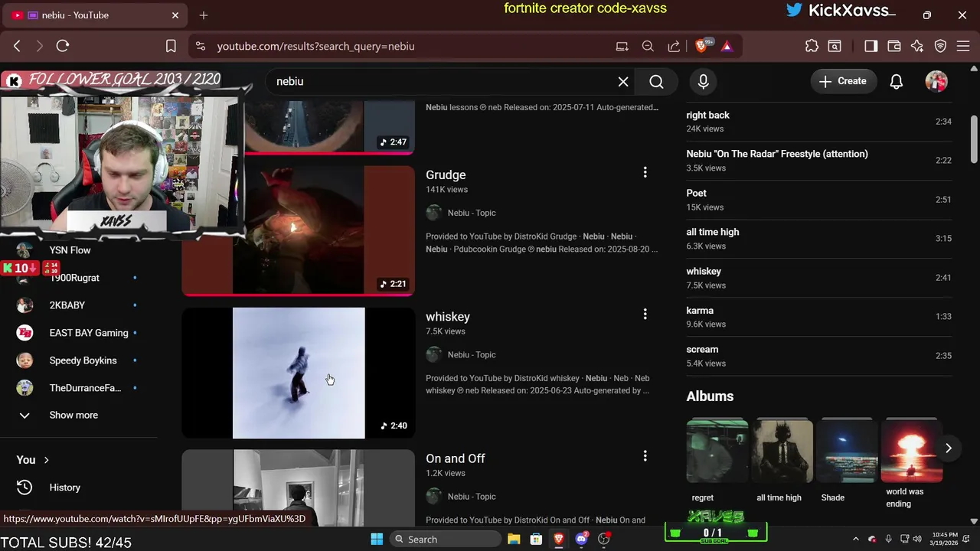Toggle the browser sidebar panel
This screenshot has height=551, width=980.
pos(871,46)
